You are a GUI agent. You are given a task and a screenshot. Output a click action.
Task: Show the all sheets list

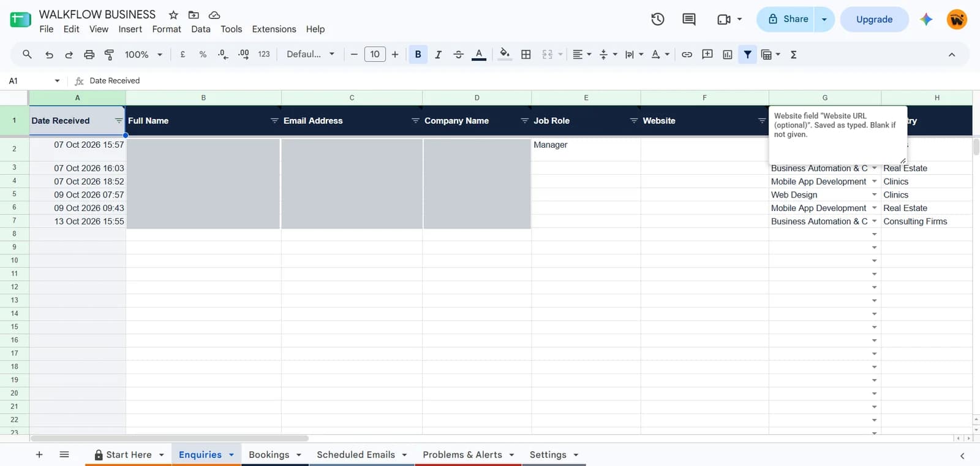point(64,454)
